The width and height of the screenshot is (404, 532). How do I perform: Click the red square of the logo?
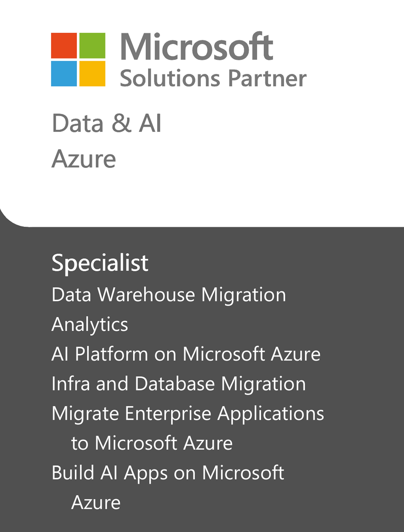(x=64, y=46)
